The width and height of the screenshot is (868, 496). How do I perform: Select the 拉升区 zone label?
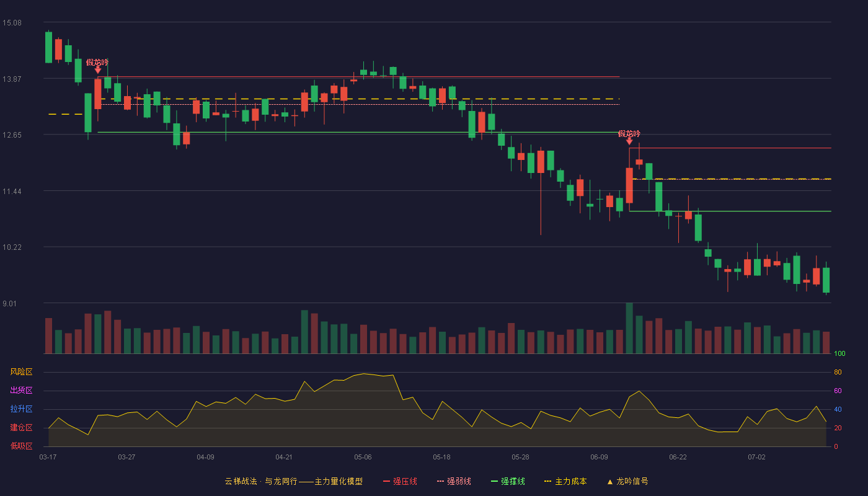(21, 409)
